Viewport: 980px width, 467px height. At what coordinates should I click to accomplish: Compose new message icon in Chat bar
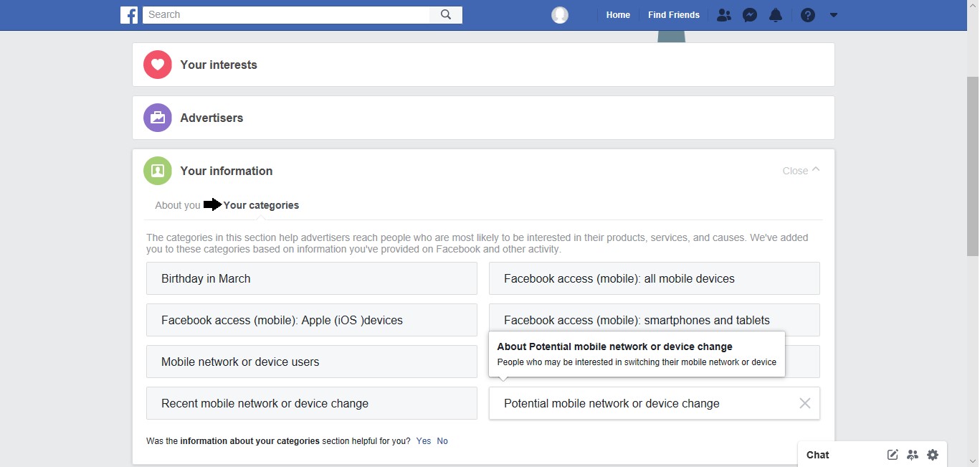(893, 455)
